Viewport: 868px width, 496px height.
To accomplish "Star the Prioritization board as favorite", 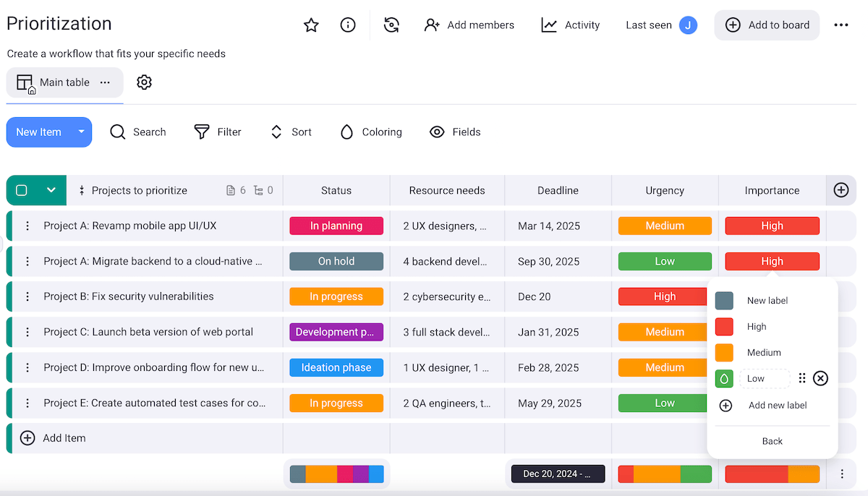I will (311, 25).
